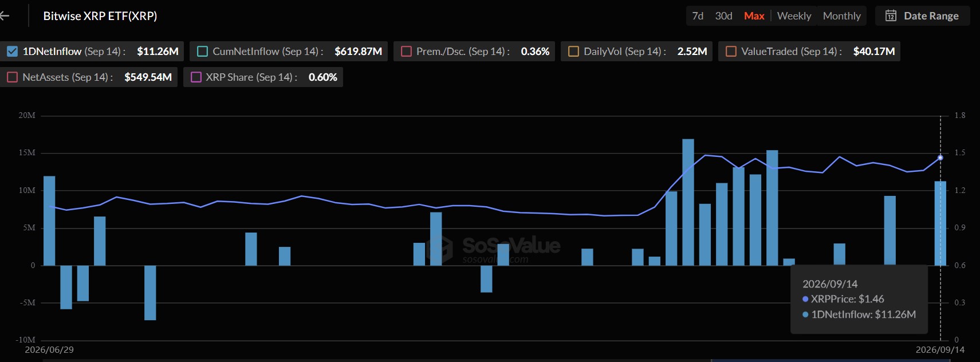The image size is (980, 362).
Task: Switch to Monthly interval
Action: pos(841,16)
